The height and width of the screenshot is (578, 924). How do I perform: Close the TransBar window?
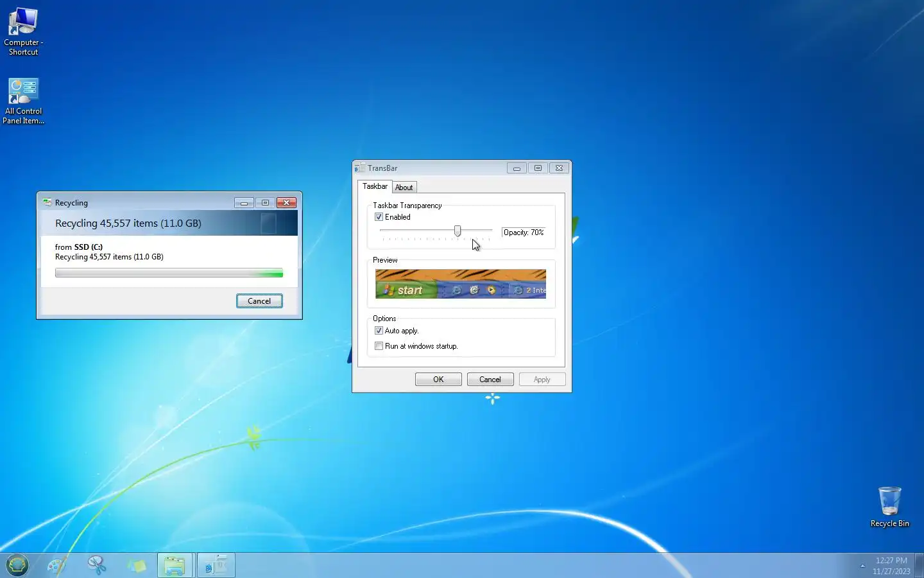pos(559,168)
